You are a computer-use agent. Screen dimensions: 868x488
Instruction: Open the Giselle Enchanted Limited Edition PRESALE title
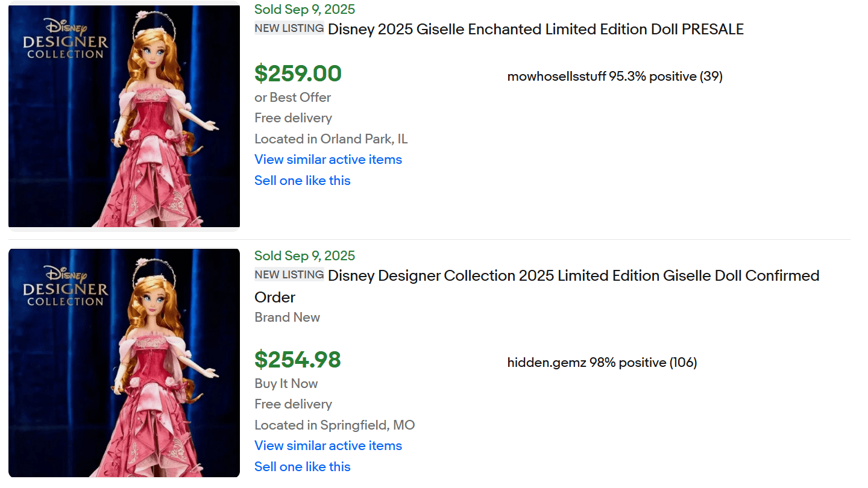point(535,29)
